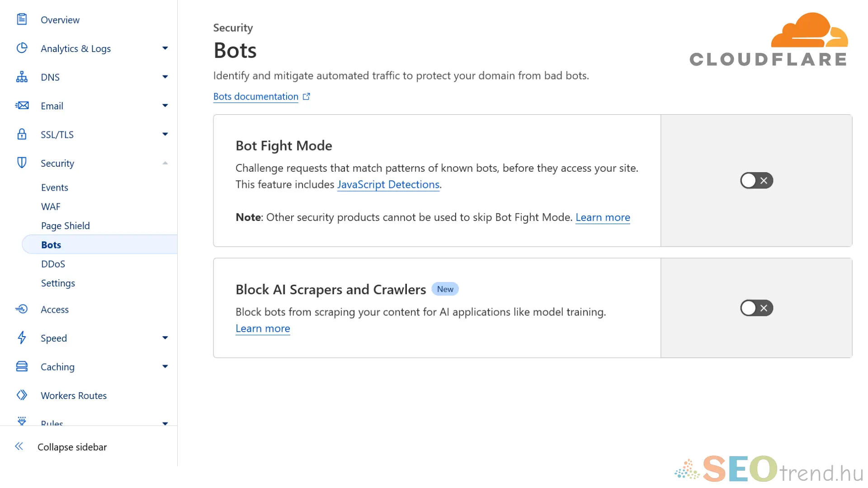The height and width of the screenshot is (488, 868).
Task: Click the Bot Fight Mode heading
Action: (x=284, y=145)
